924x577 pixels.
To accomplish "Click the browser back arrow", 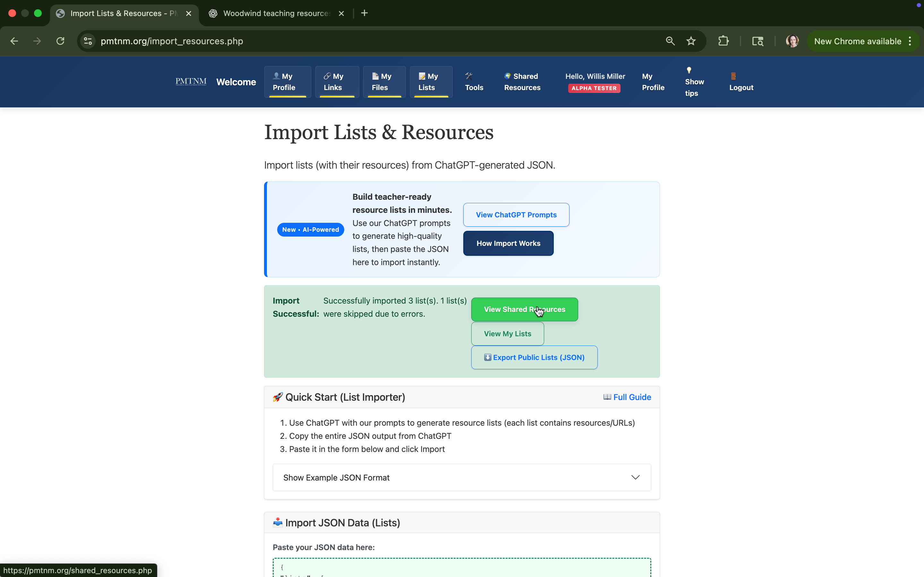I will click(x=14, y=41).
